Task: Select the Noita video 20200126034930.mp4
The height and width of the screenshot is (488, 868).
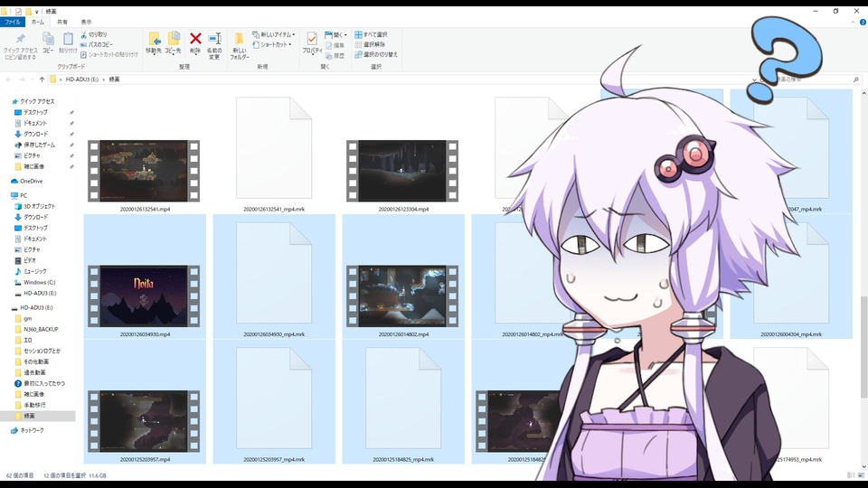Action: [144, 296]
